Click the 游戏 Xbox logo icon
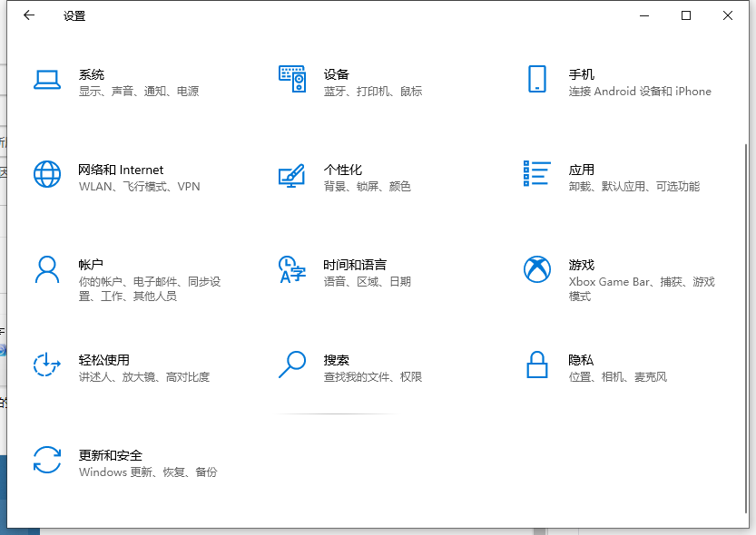Viewport: 756px width, 535px height. (x=537, y=269)
